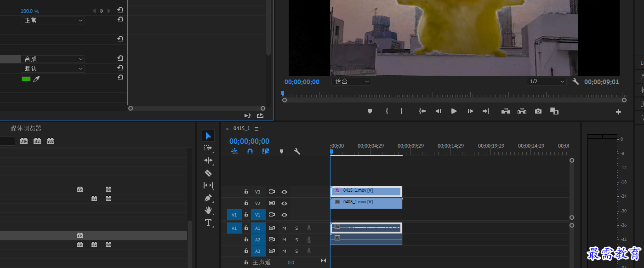Reset the 正常 blend mode parameter
The height and width of the screenshot is (268, 644).
point(120,20)
